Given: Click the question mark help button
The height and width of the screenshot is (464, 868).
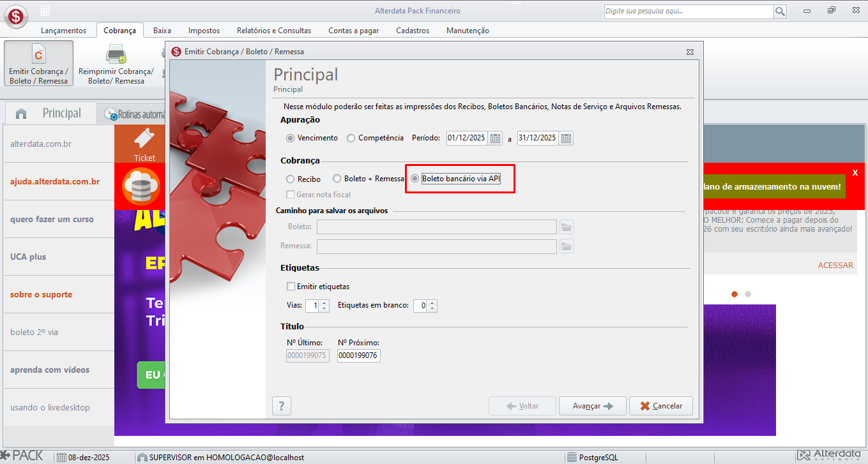Looking at the screenshot, I should coord(282,406).
